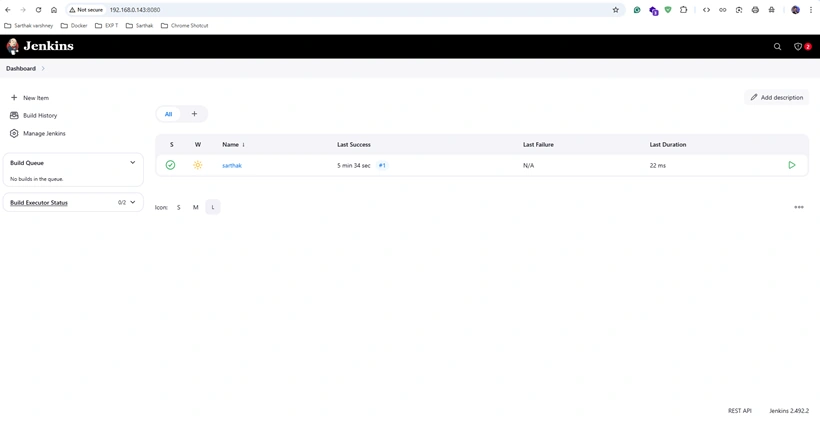Open the Docker bookmarks folder

74,26
